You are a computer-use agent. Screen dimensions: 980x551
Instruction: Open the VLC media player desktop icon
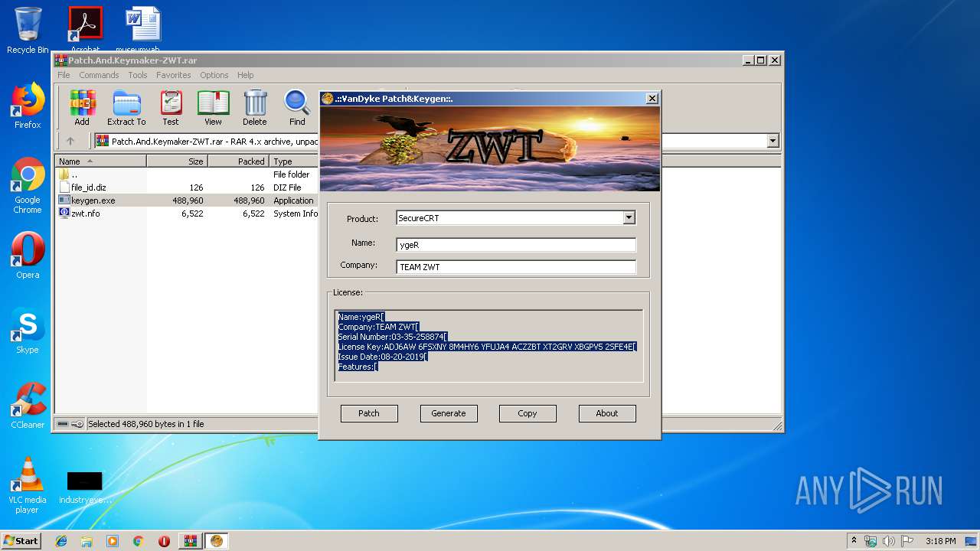pos(28,484)
